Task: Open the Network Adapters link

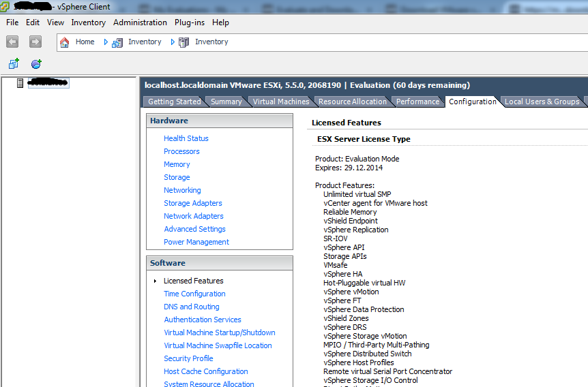Action: (x=194, y=216)
